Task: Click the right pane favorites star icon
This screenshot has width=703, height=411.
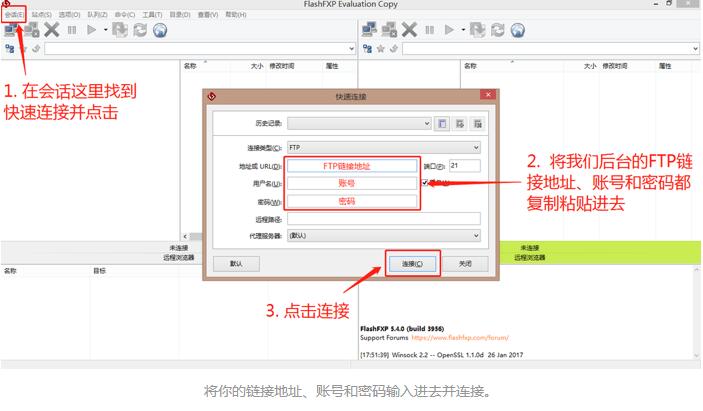Action: (381, 48)
